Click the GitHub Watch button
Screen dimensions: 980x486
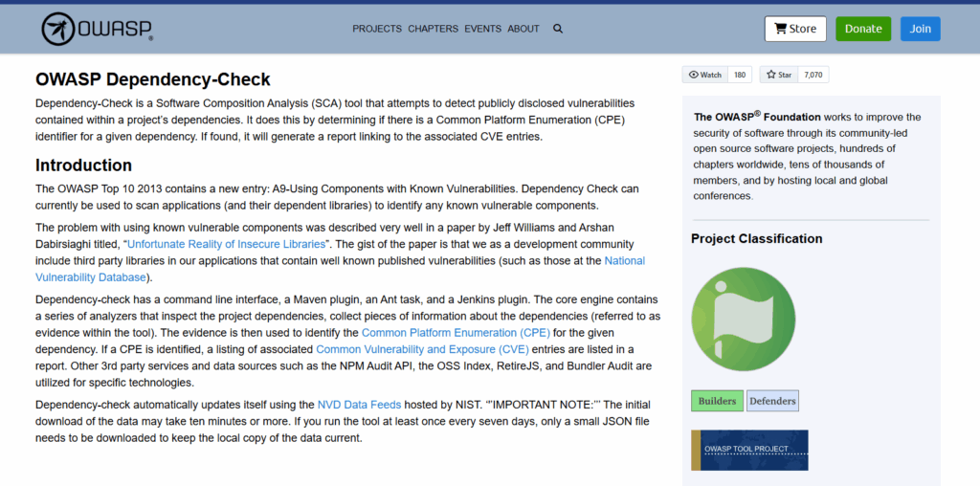click(705, 75)
